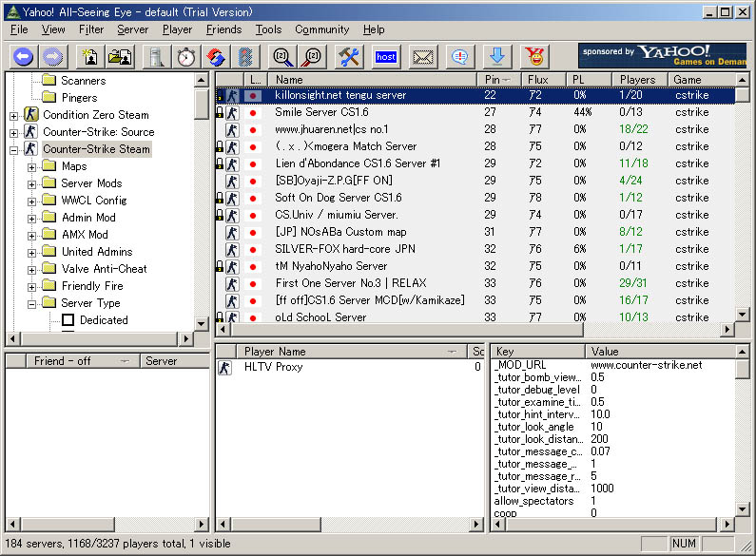
Task: Expand the Friendly Fire folder
Action: (x=32, y=286)
